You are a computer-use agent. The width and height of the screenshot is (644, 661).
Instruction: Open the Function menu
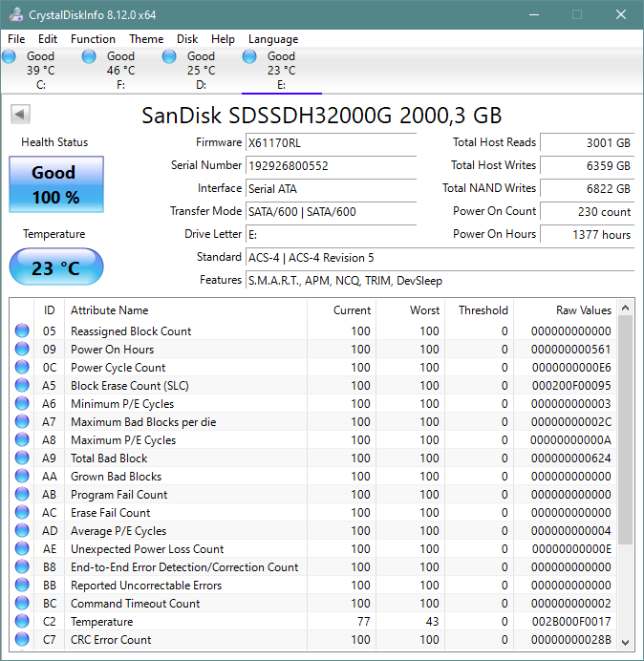(x=93, y=39)
